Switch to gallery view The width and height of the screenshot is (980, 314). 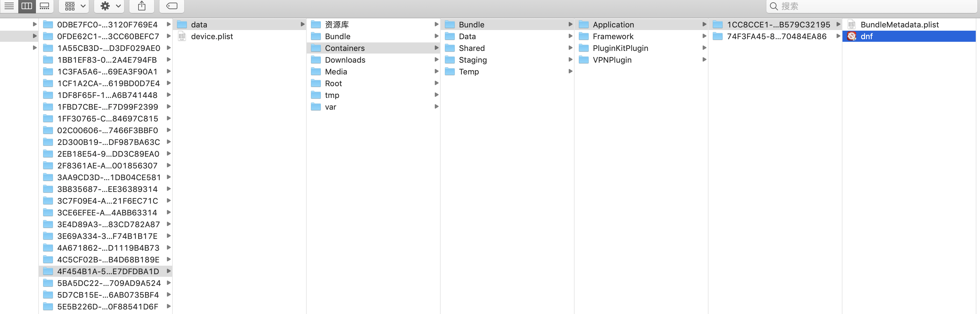tap(44, 6)
